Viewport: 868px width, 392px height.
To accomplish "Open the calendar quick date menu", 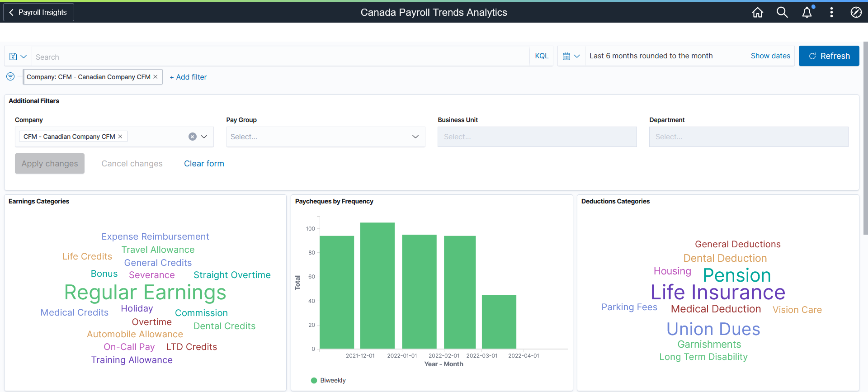I will tap(571, 56).
